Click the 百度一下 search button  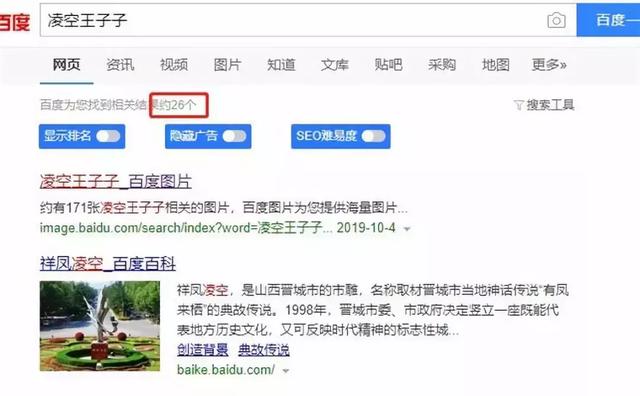pyautogui.click(x=608, y=20)
